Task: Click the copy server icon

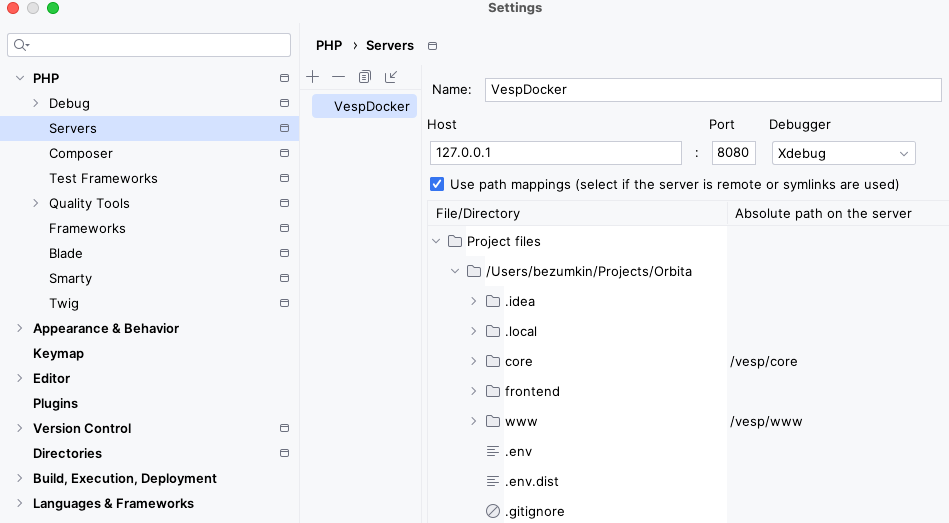Action: pos(365,77)
